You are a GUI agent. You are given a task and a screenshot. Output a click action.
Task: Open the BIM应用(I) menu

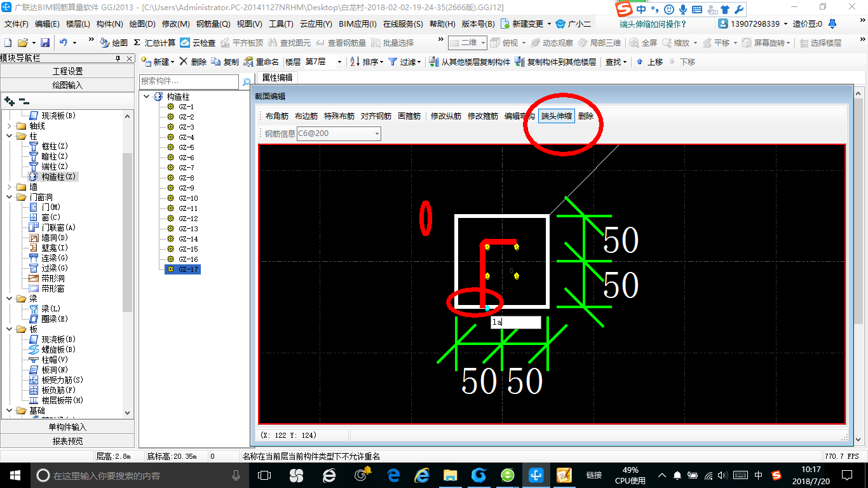pos(358,24)
